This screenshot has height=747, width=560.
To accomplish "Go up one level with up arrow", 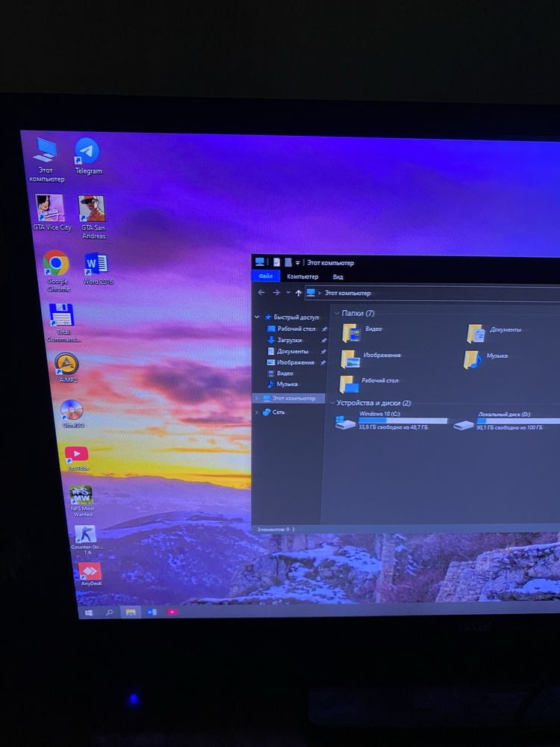I will click(298, 293).
